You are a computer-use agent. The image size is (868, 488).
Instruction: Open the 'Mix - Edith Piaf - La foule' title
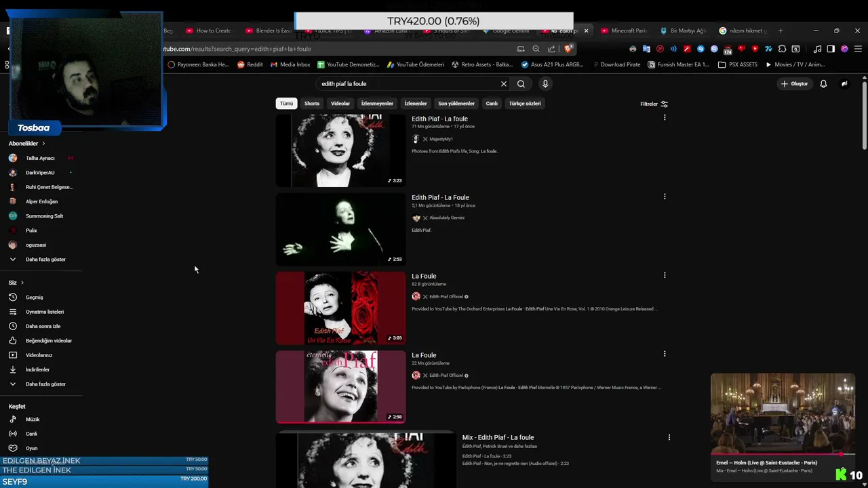pyautogui.click(x=498, y=438)
